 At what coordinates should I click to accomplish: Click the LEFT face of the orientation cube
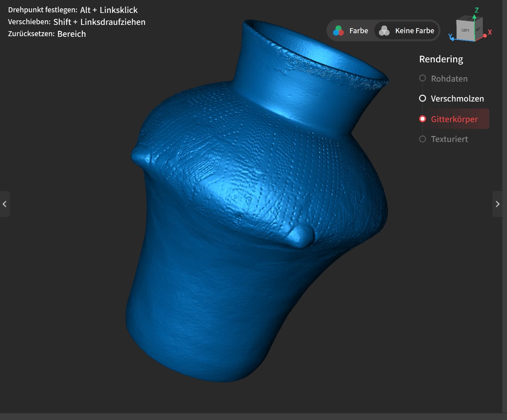click(465, 30)
